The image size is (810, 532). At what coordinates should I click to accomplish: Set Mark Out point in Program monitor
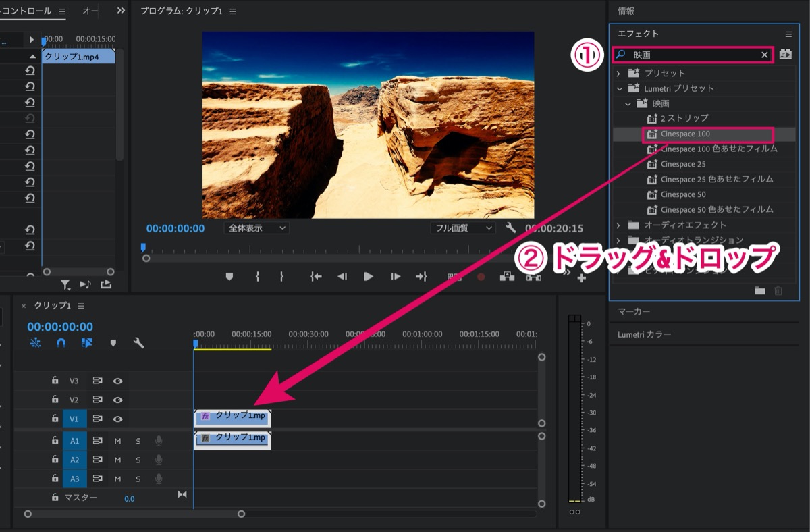[x=281, y=277]
